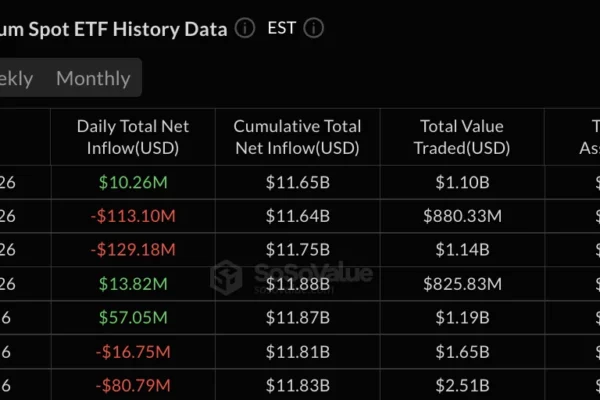Click the $11.65B cumulative inflow value
The image size is (600, 400).
[296, 183]
